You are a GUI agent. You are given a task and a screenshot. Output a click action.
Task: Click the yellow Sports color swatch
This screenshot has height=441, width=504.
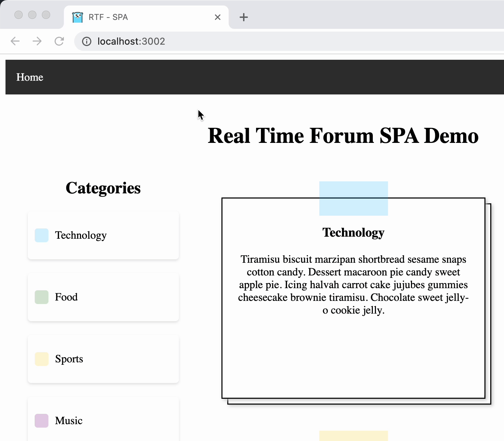click(42, 359)
